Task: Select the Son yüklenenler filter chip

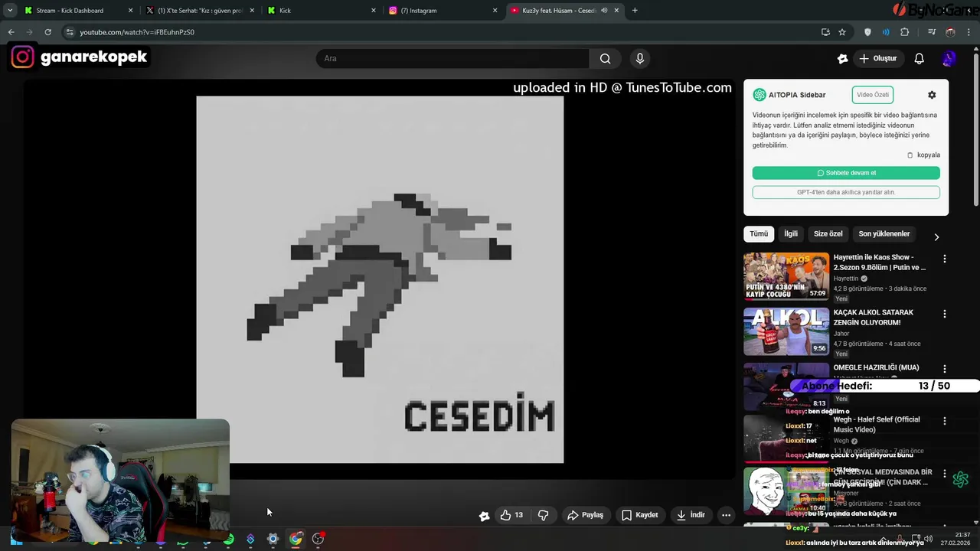Action: point(884,234)
